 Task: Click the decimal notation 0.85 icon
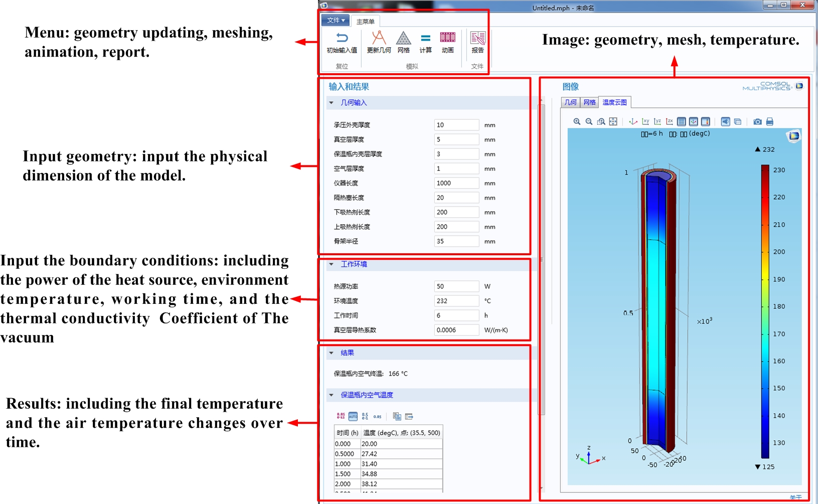coord(377,416)
